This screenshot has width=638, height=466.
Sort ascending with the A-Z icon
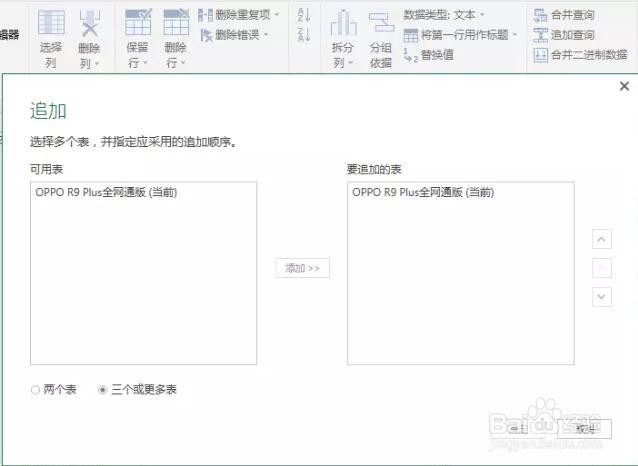coord(304,15)
